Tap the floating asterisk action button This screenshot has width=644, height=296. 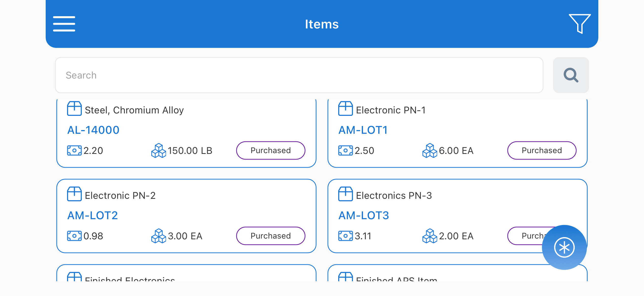[564, 247]
